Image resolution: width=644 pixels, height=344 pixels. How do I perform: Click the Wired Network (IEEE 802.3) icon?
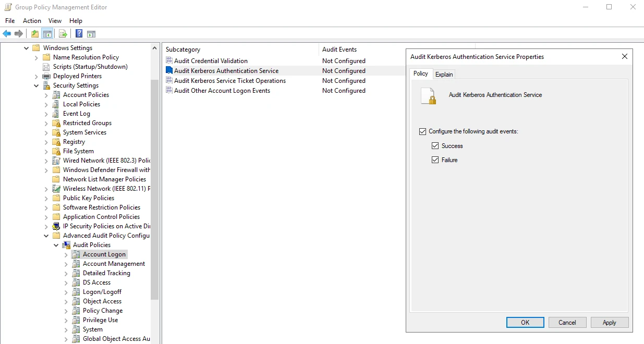(56, 161)
